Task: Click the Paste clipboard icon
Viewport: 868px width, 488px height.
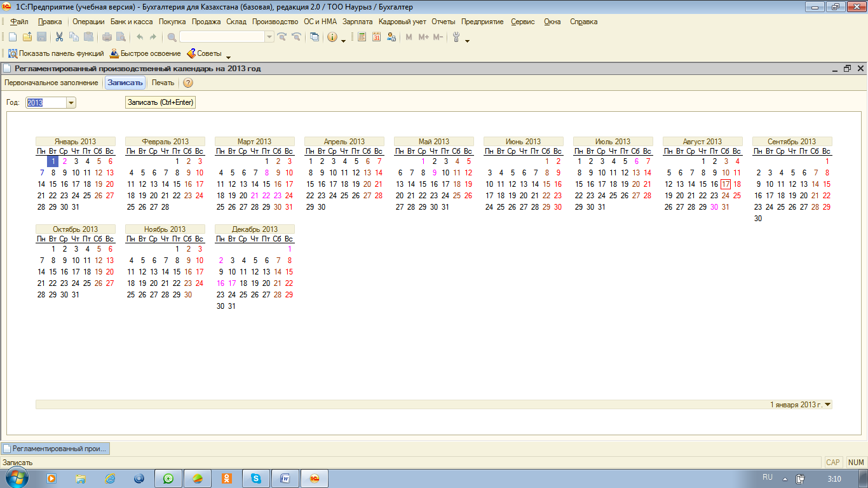Action: point(88,37)
